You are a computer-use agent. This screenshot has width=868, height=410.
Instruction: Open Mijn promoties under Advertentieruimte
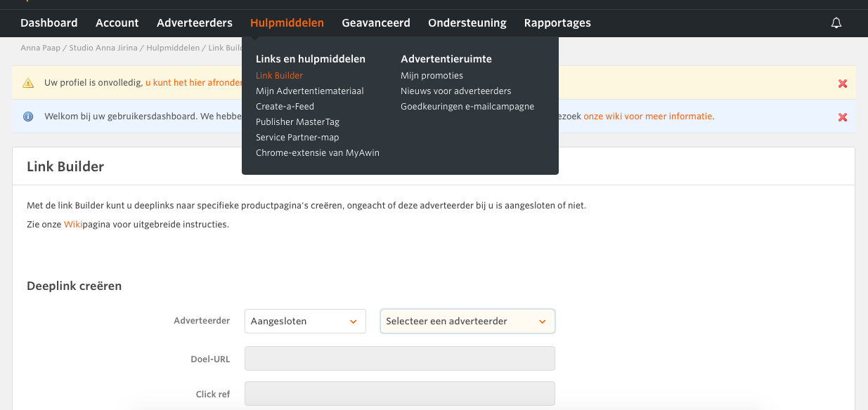(x=432, y=76)
